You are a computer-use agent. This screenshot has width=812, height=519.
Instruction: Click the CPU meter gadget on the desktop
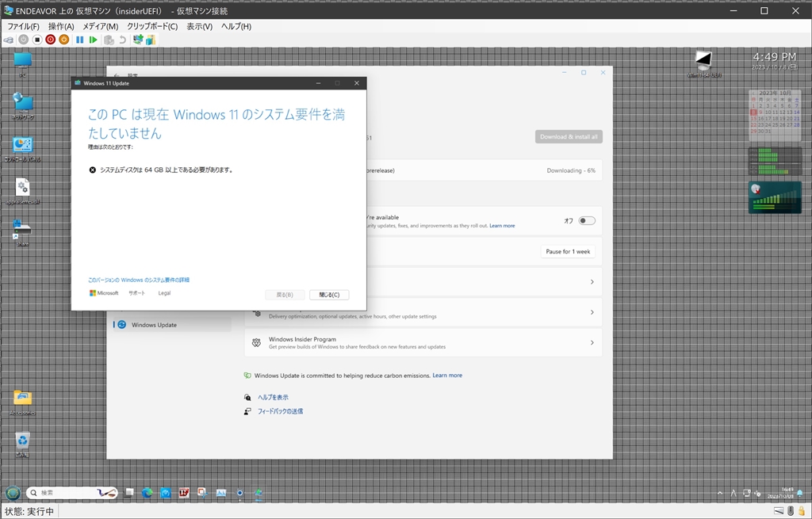(x=775, y=162)
